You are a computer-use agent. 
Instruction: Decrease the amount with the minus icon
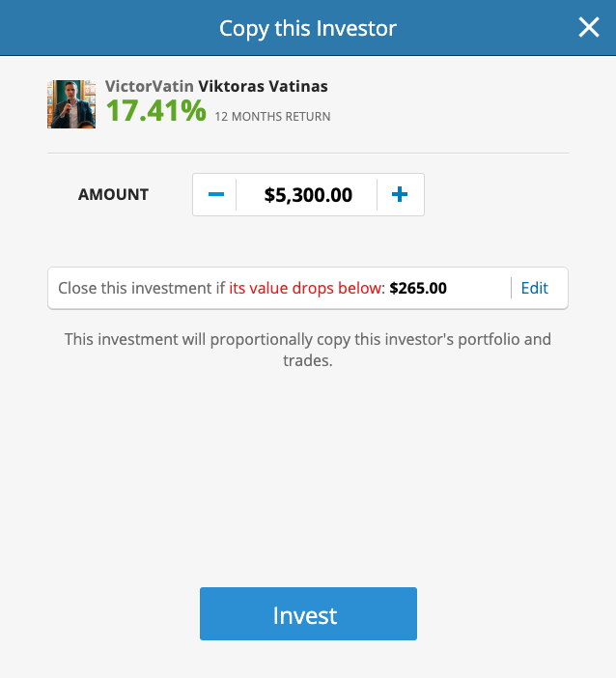216,195
